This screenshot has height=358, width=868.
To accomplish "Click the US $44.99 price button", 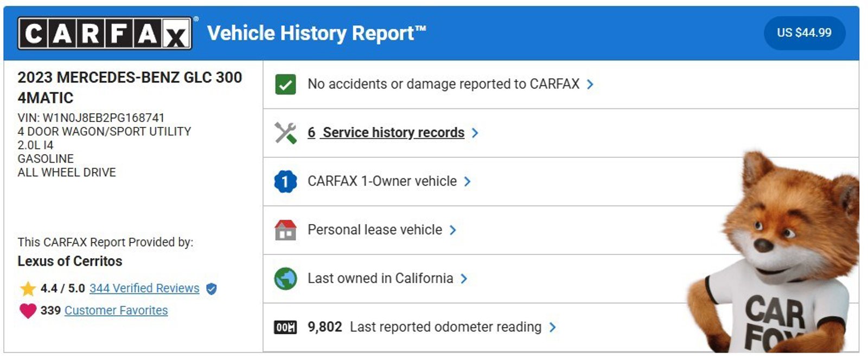I will (x=804, y=33).
